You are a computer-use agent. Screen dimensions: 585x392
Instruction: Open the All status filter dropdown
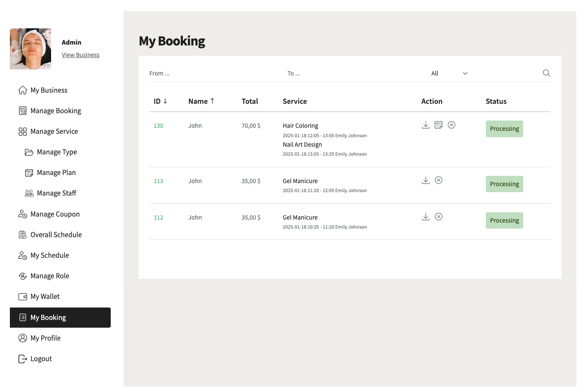pos(449,73)
